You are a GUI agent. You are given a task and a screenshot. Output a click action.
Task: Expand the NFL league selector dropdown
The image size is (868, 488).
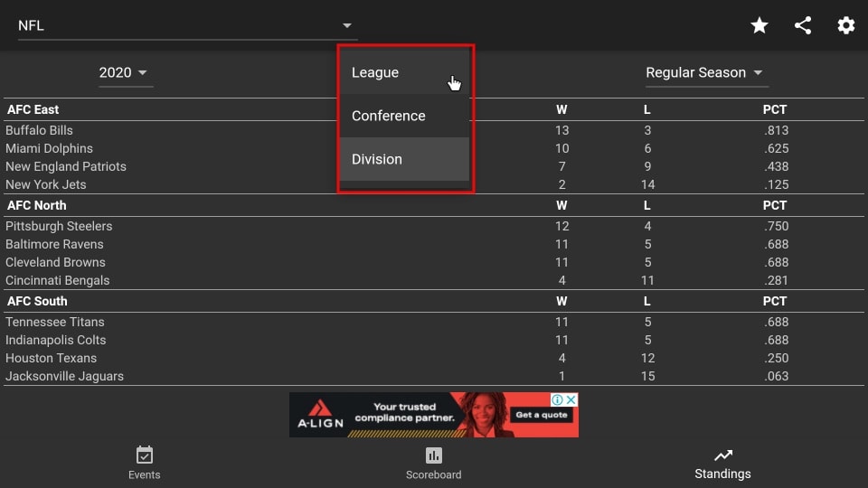(x=187, y=26)
